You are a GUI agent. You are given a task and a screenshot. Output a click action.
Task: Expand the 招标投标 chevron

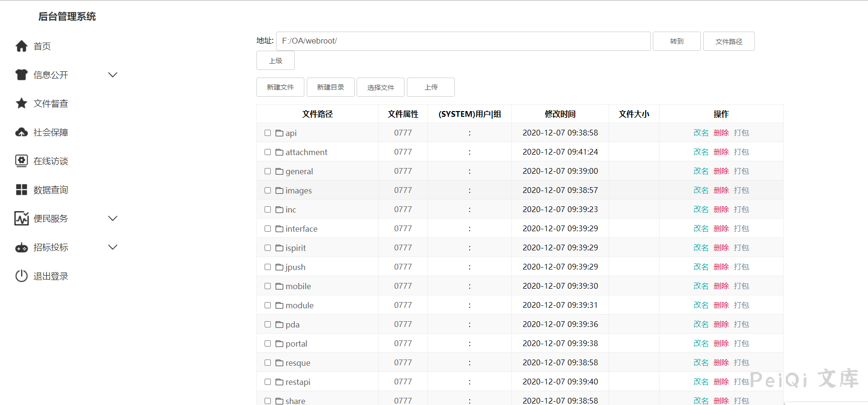coord(113,247)
